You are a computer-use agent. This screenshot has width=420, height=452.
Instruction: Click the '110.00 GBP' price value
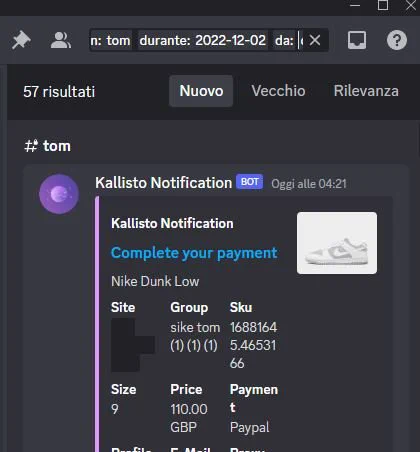point(189,418)
